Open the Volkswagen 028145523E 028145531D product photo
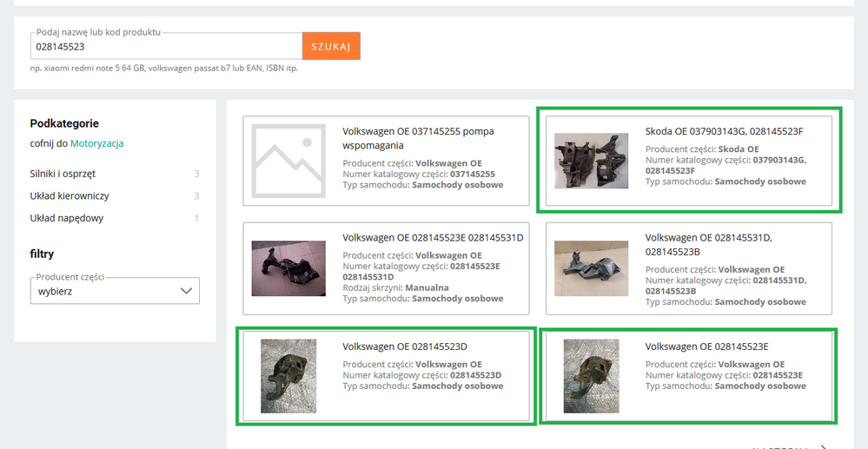 (288, 268)
